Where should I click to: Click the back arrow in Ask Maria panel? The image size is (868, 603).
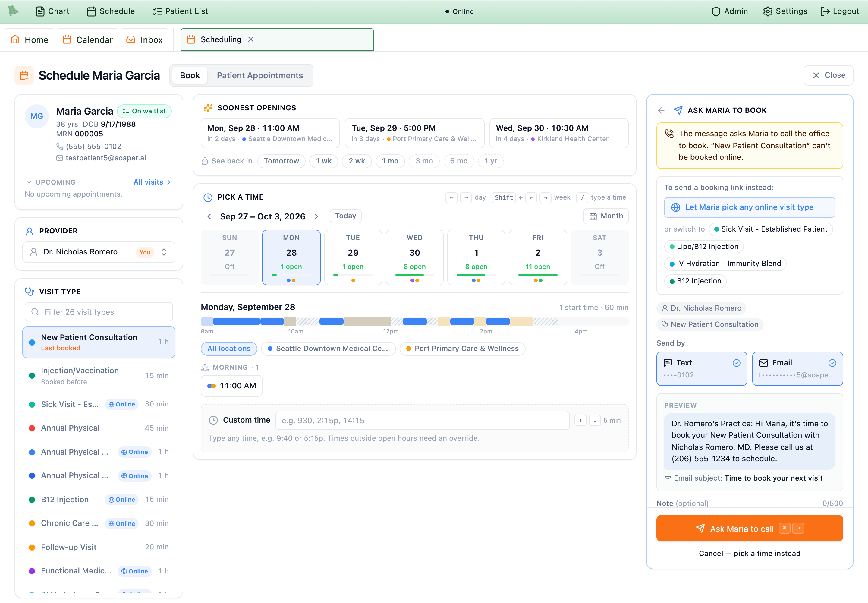661,110
